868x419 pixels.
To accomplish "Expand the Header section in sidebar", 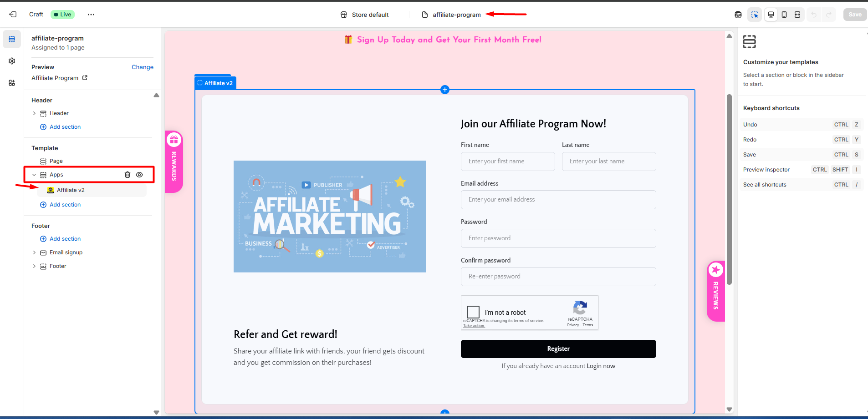I will click(34, 113).
